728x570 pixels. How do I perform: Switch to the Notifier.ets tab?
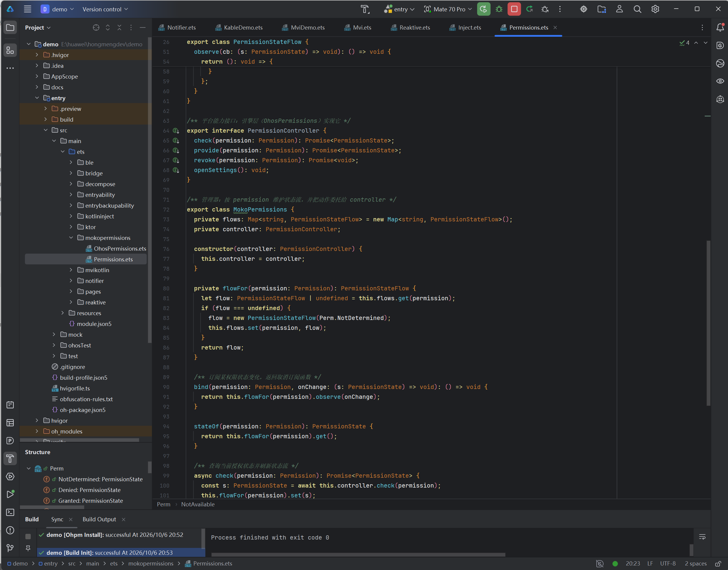(177, 28)
